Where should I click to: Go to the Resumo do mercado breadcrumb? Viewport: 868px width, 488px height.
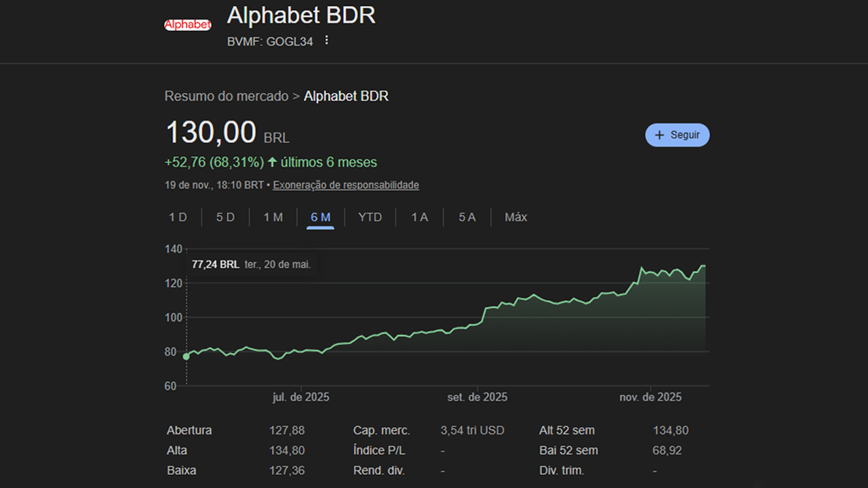[x=226, y=96]
